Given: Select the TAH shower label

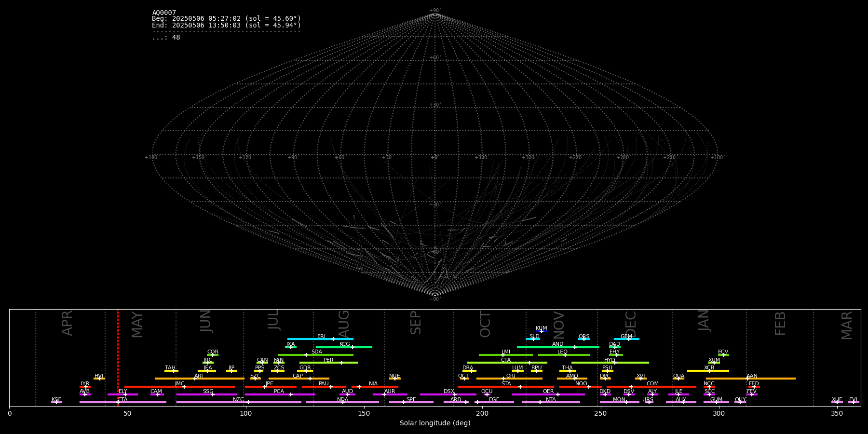Looking at the screenshot, I should 170,368.
